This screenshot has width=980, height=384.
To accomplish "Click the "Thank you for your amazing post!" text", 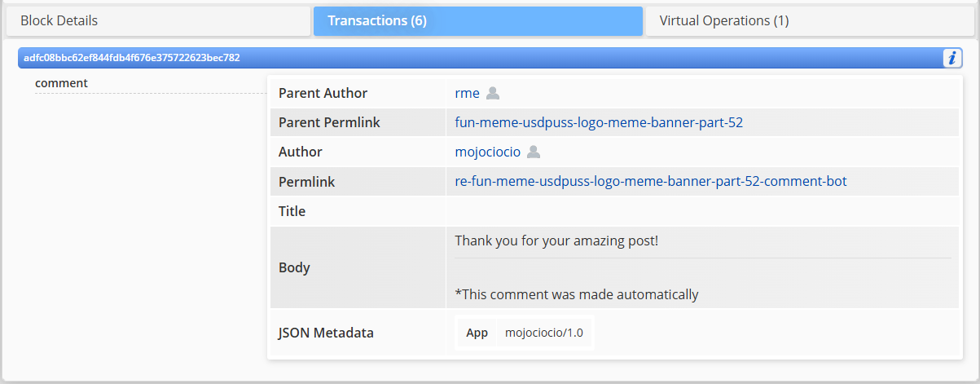I will [556, 241].
